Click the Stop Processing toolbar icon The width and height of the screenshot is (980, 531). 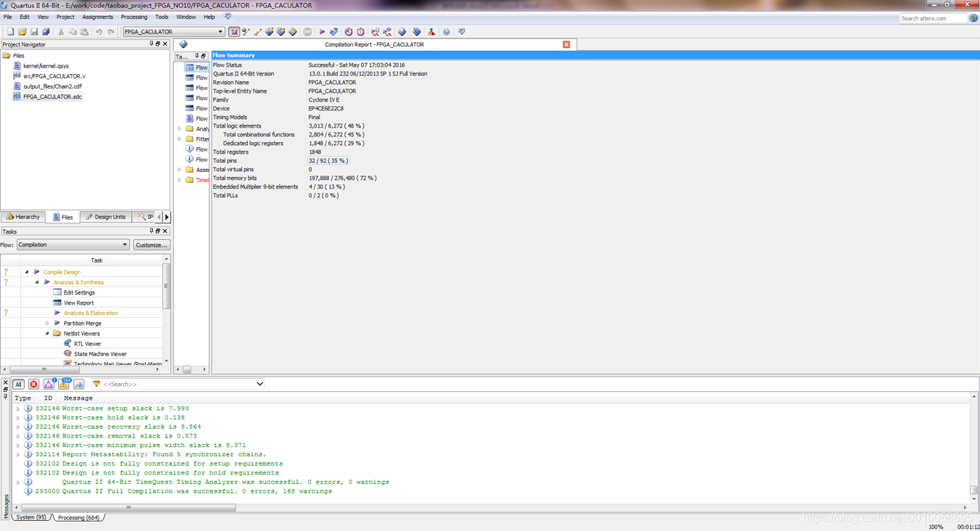point(307,32)
